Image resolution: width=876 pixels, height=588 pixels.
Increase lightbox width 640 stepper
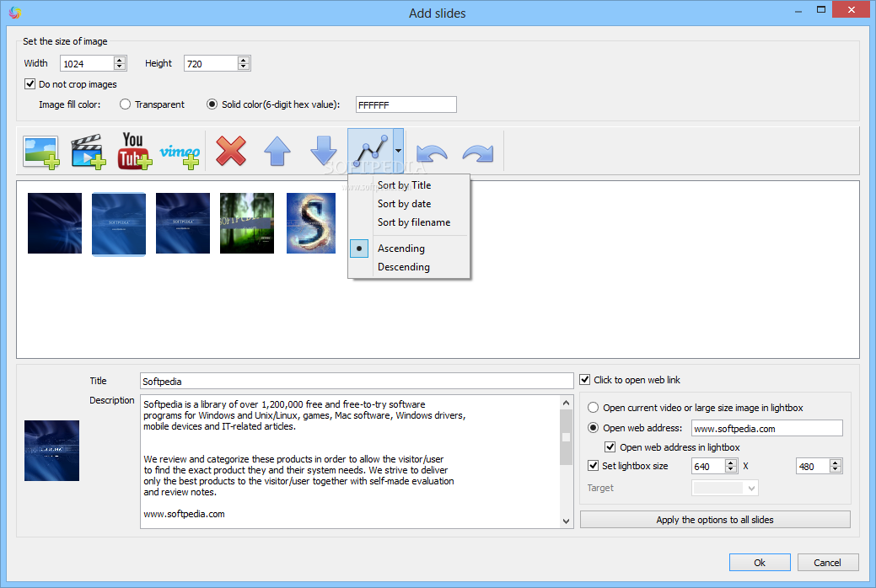[x=731, y=462]
